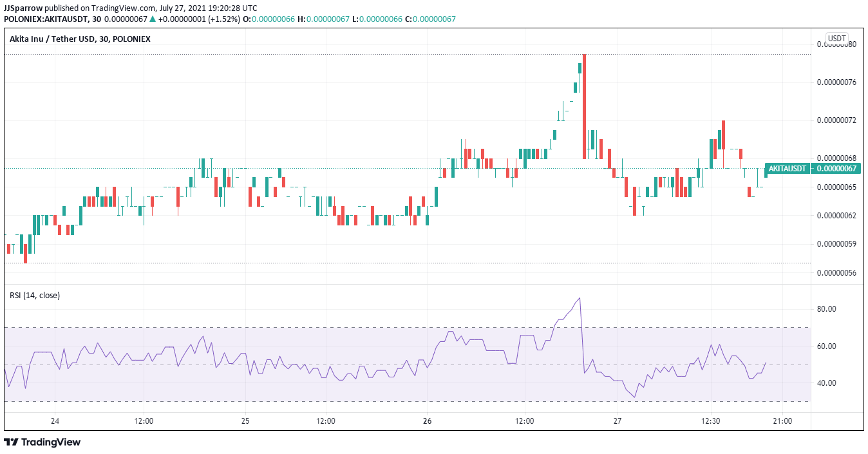
Task: Click the 12:30 time axis label
Action: click(711, 421)
